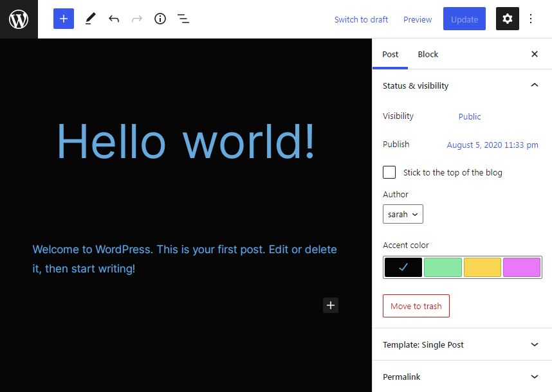Viewport: 552px width, 392px height.
Task: Open the three-dot Options menu
Action: coord(531,19)
